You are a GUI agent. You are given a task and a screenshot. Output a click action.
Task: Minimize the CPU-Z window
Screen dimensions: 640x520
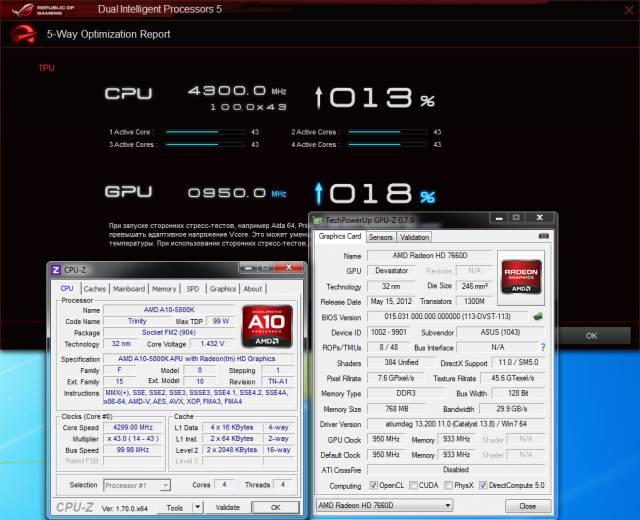pos(247,267)
